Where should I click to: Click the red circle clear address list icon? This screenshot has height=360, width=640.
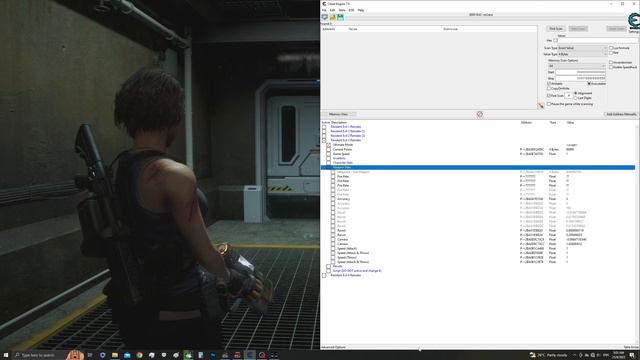[x=480, y=114]
